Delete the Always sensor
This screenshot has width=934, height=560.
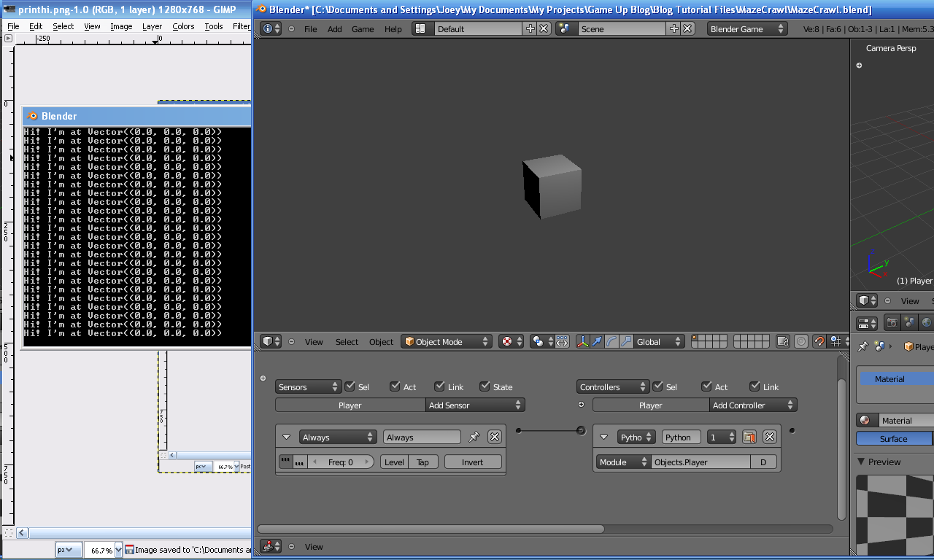point(495,437)
